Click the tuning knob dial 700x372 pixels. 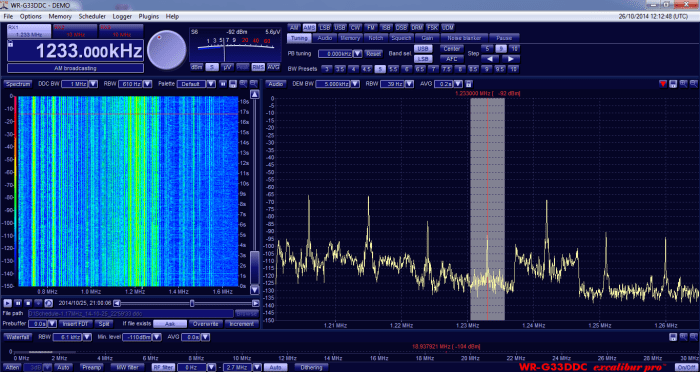(x=167, y=50)
